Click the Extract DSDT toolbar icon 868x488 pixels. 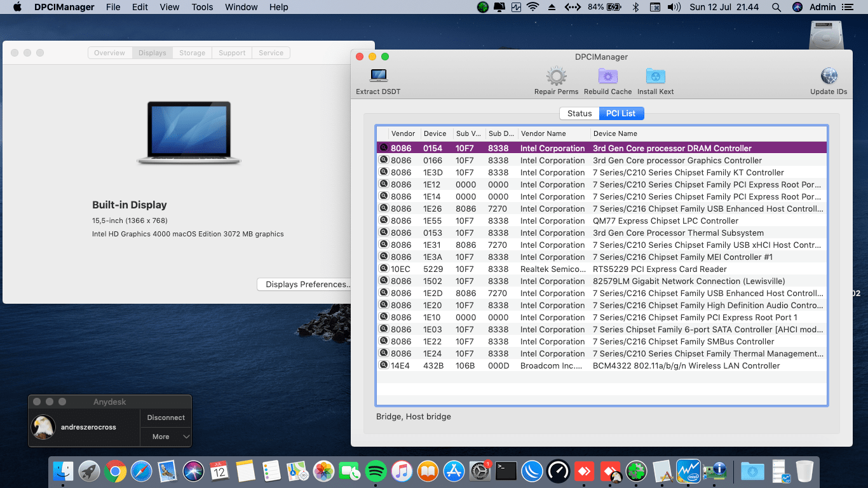[378, 76]
